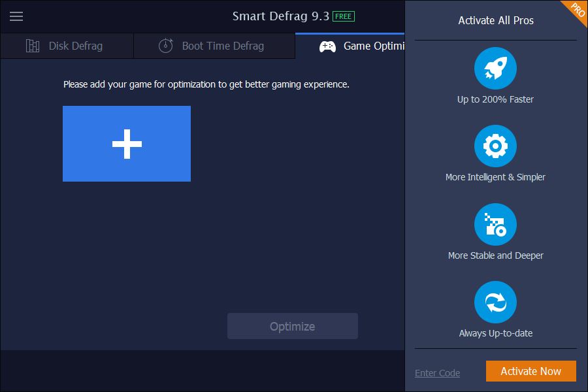Click the 'Up to 200% Faster' label
The width and height of the screenshot is (588, 392).
[x=495, y=99]
